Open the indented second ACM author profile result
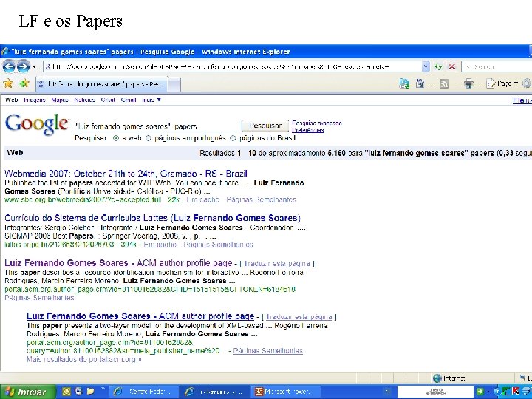The image size is (532, 399). tap(140, 316)
